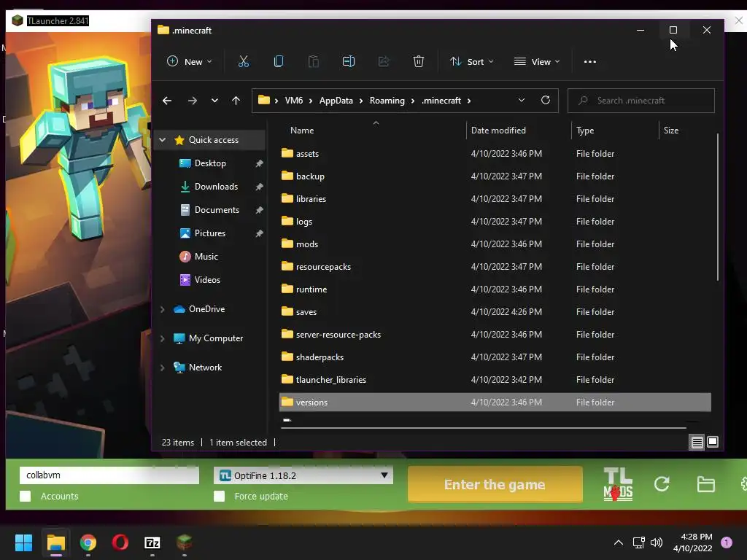Screen dimensions: 747x560
Task: Toggle the Accounts checkbox in TLauncher
Action: [26, 496]
